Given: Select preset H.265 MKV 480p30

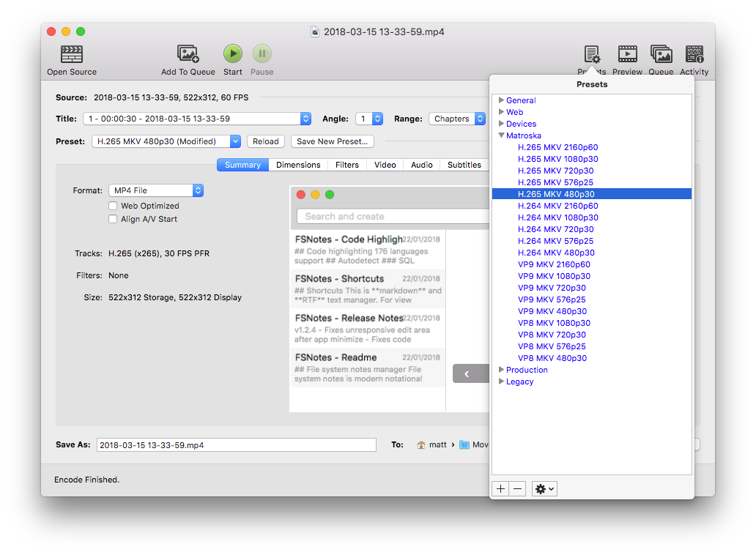Looking at the screenshot, I should [592, 194].
